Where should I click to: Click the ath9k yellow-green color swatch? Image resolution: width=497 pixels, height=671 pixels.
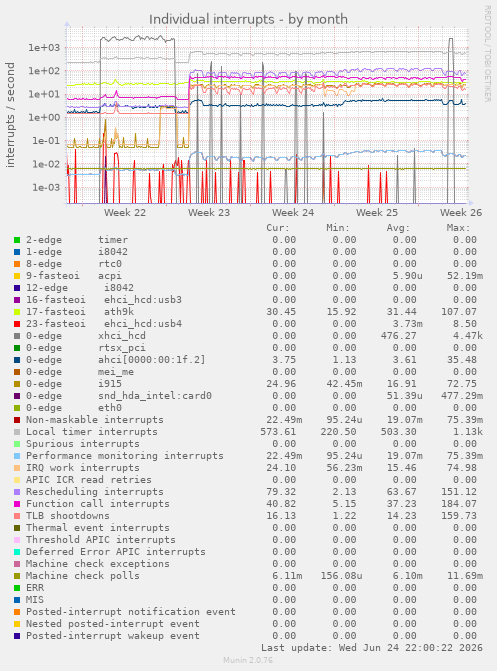pos(17,312)
